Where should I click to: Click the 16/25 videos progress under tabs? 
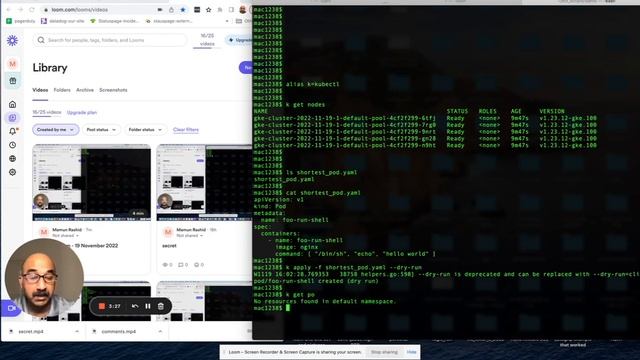pos(47,113)
